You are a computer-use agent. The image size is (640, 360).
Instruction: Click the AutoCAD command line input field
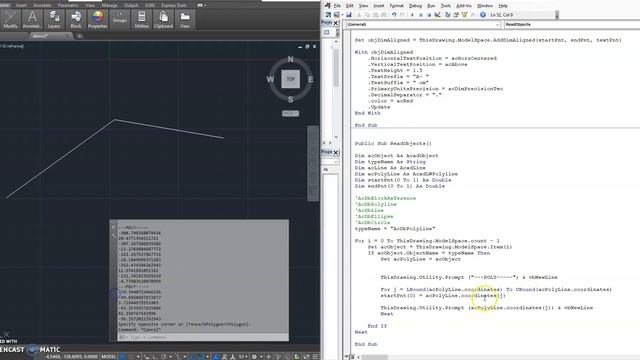203,337
